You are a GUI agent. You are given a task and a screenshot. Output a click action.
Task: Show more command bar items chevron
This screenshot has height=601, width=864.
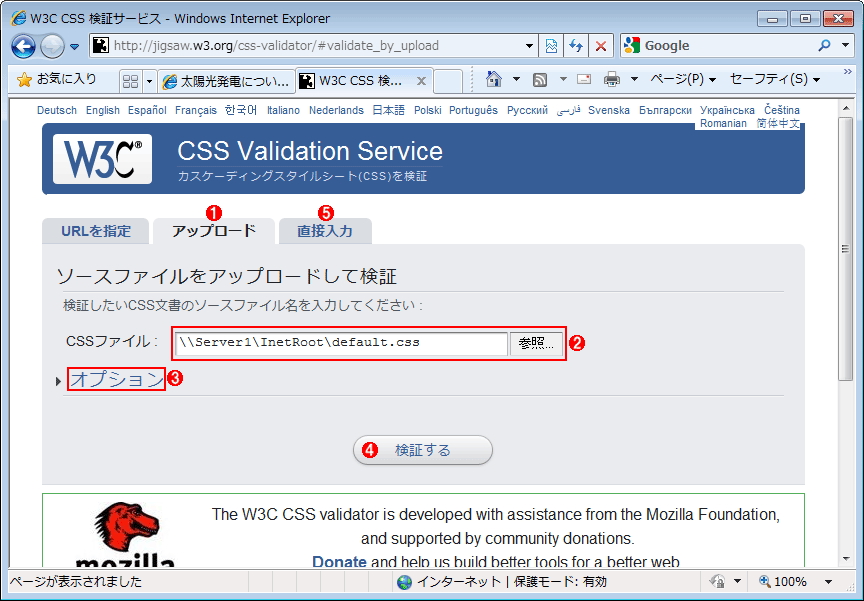coord(847,72)
